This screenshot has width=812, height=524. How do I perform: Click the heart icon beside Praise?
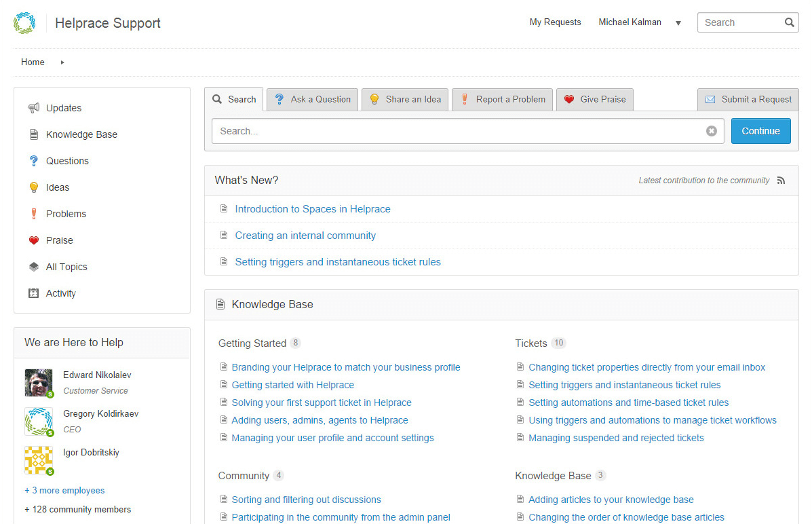point(34,240)
